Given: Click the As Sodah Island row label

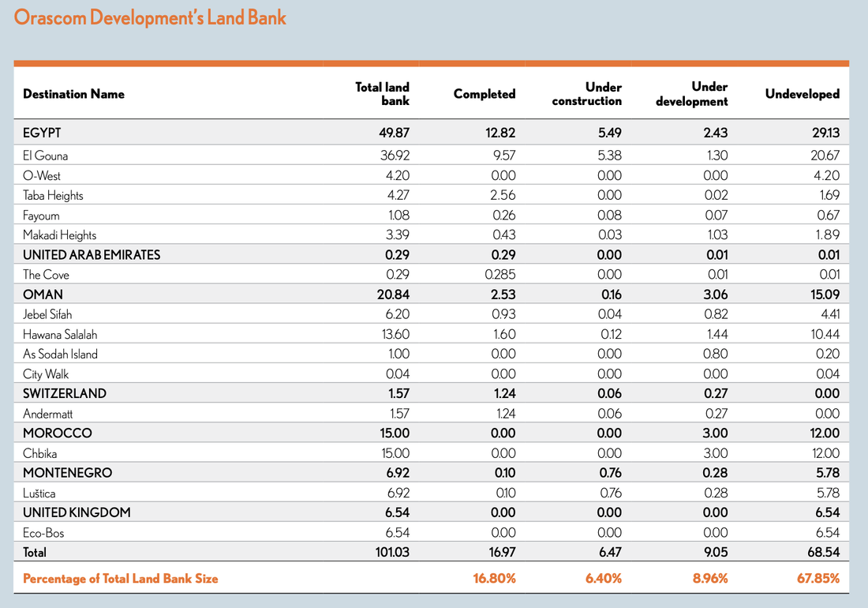Looking at the screenshot, I should coord(60,355).
